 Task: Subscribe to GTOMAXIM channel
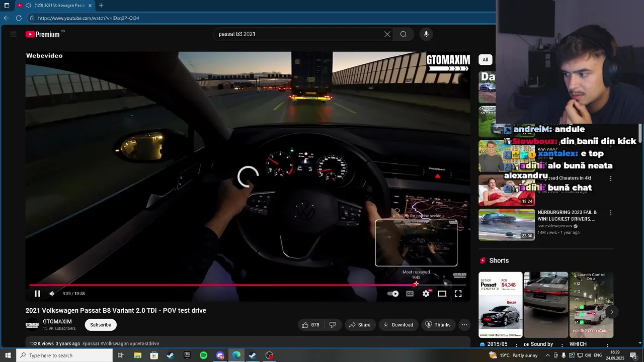101,325
